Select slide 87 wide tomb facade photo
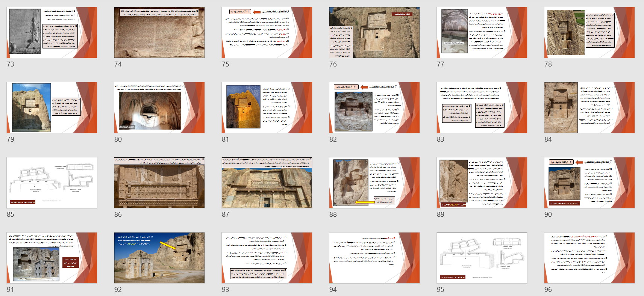This screenshot has width=644, height=296. pos(267,183)
